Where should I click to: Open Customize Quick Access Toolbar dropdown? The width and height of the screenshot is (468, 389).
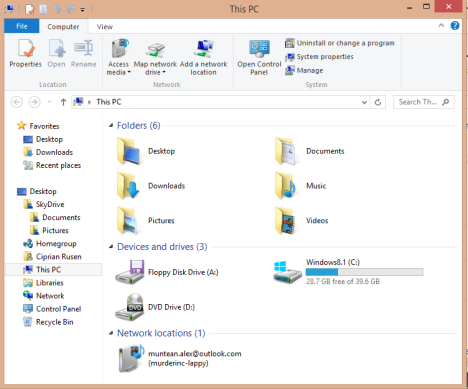[82, 10]
